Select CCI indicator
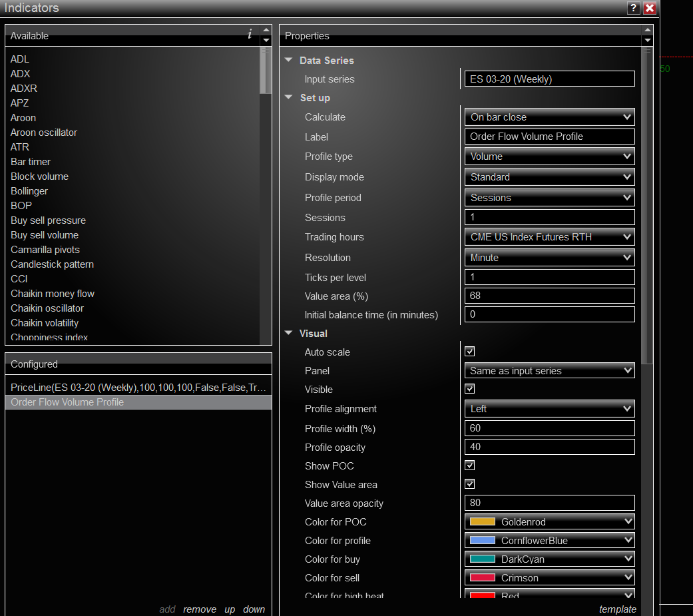This screenshot has height=616, width=693. pos(19,278)
